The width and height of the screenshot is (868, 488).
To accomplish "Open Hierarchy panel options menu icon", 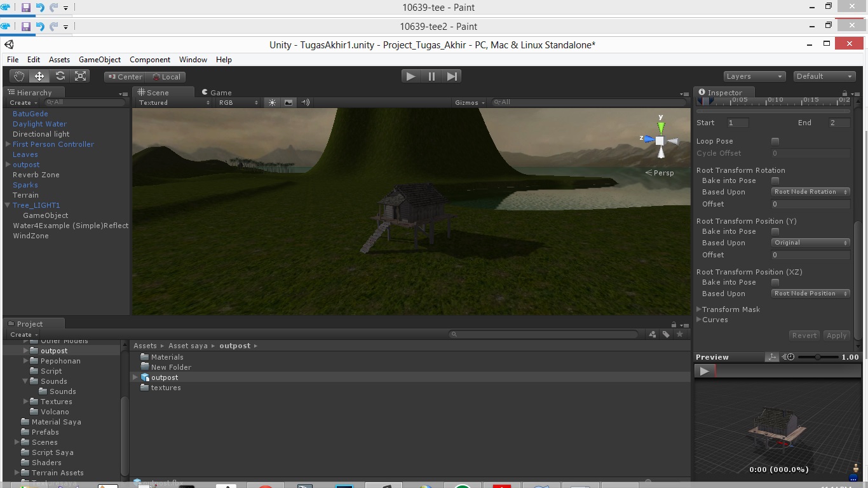I will (x=123, y=93).
